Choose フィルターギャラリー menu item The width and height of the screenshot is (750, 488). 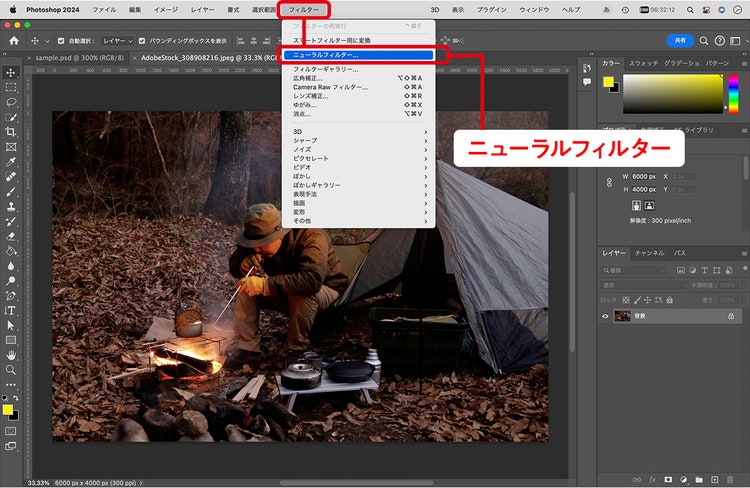click(359, 69)
